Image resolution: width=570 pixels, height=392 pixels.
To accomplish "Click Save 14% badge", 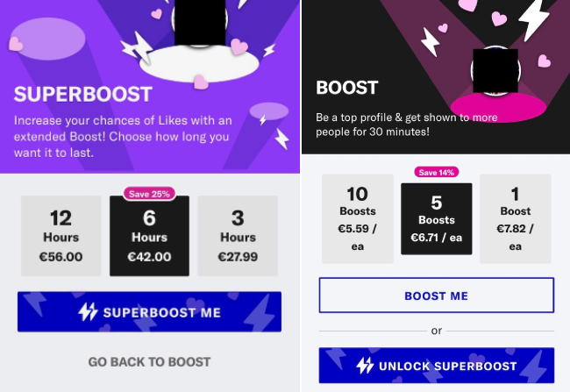I will [437, 172].
